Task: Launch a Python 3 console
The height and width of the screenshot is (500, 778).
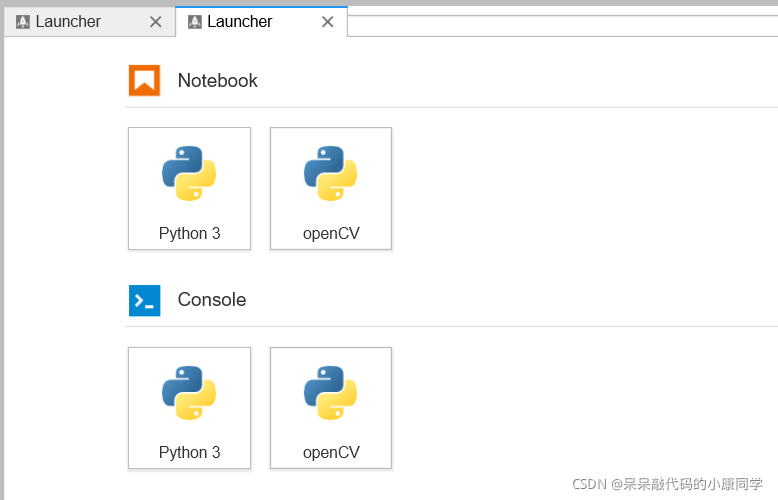Action: click(189, 408)
